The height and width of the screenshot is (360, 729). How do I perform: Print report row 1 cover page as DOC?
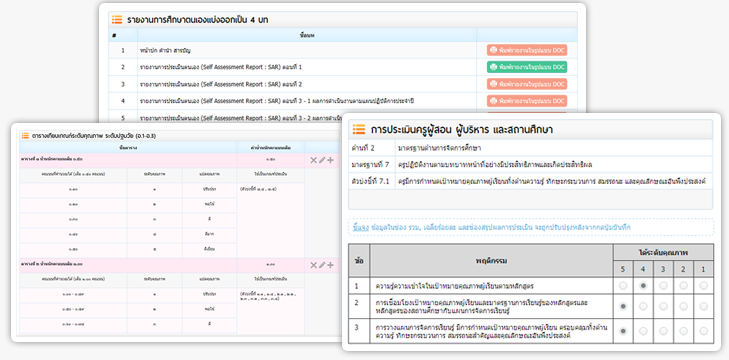click(x=527, y=50)
